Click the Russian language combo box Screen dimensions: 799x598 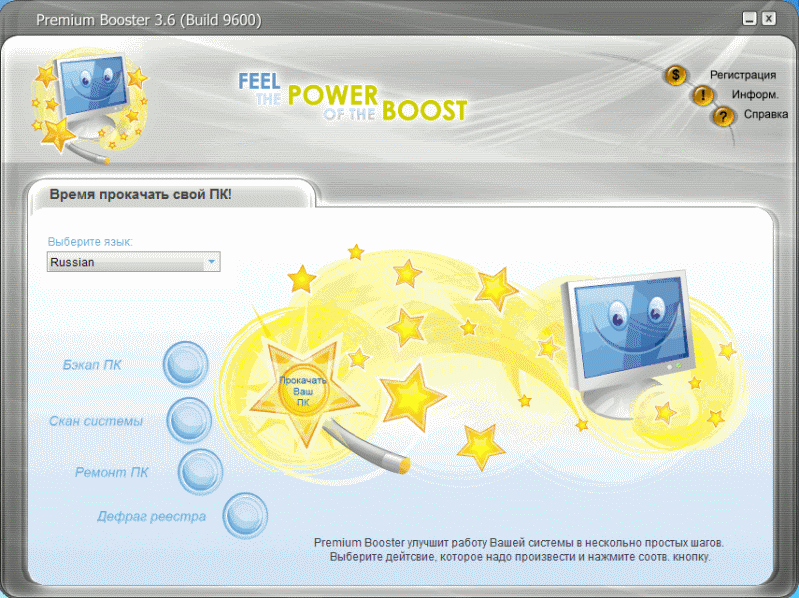[x=134, y=262]
